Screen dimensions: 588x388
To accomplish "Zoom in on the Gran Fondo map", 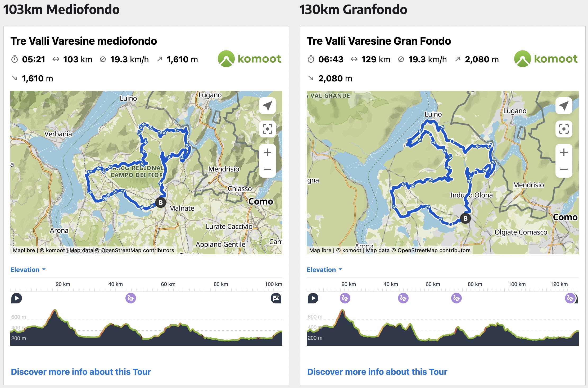I will 564,153.
